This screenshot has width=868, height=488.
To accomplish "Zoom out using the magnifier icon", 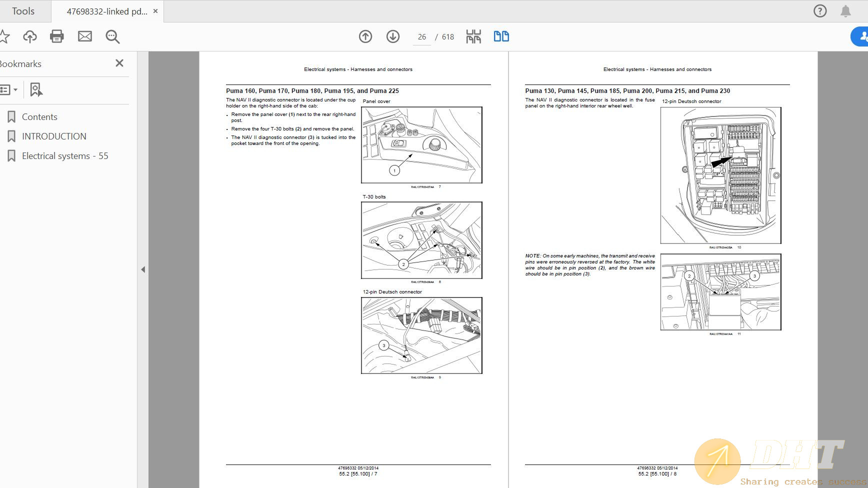I will [x=112, y=36].
